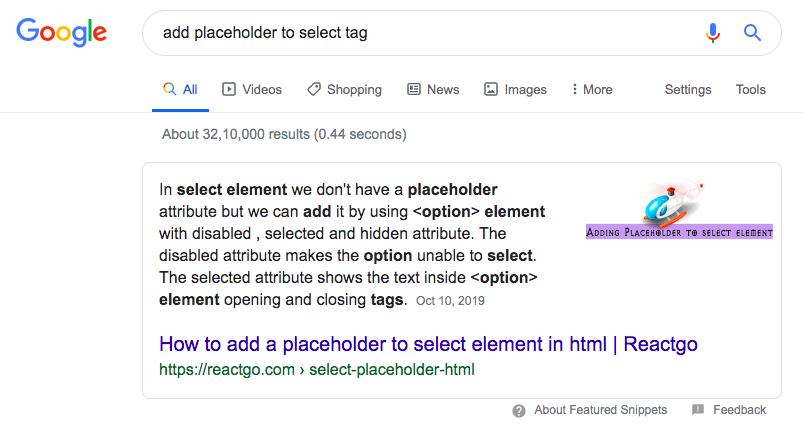Select the All results tab
803x425 pixels.
(180, 90)
